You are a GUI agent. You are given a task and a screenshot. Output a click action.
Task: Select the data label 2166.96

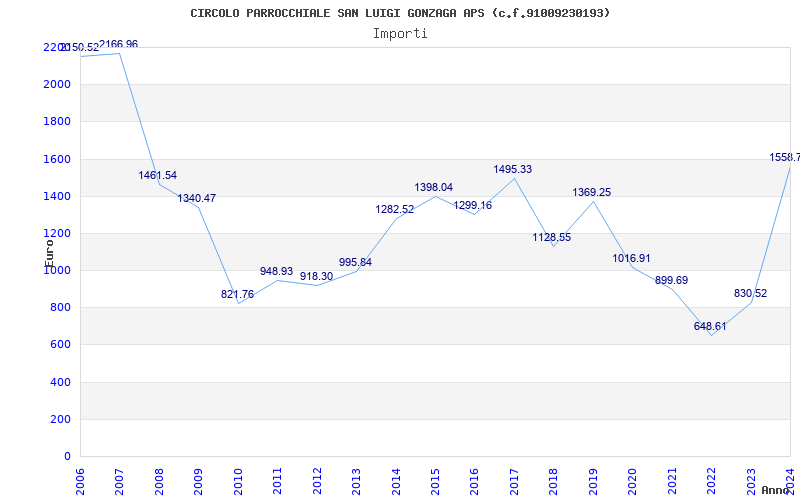pyautogui.click(x=118, y=44)
